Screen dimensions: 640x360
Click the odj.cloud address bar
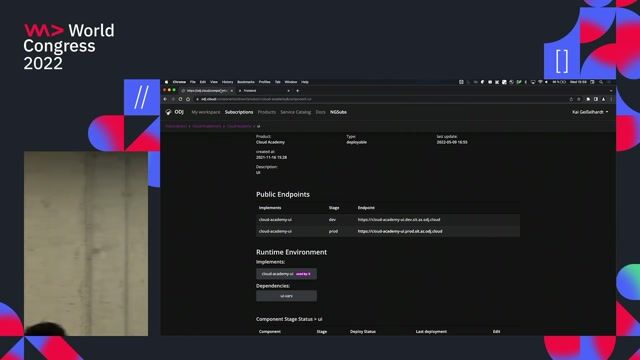380,99
